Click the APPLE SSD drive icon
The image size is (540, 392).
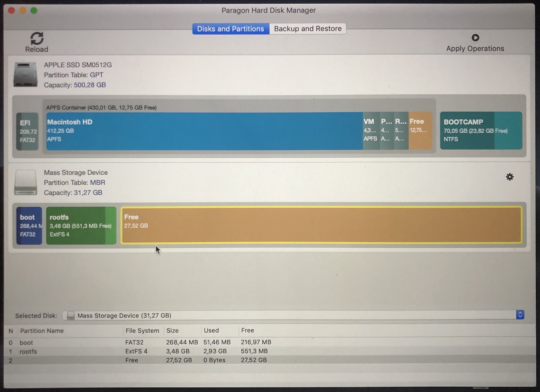25,74
